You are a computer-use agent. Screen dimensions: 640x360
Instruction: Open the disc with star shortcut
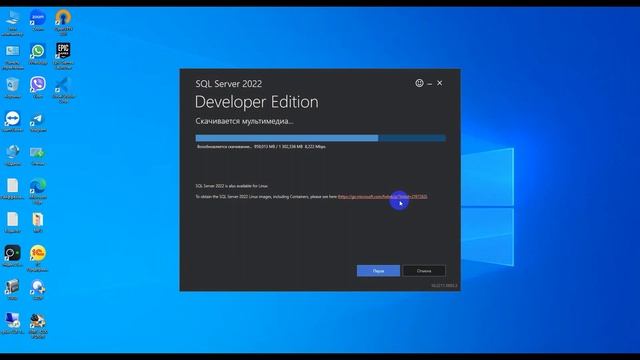click(x=38, y=289)
